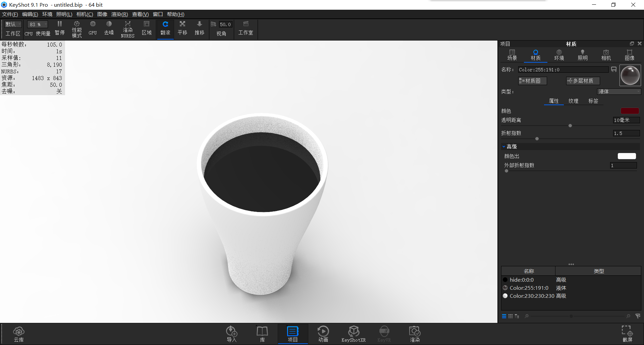Open the 工作室 (Studio) panel
Screen dimensions: 644x345
(x=246, y=28)
